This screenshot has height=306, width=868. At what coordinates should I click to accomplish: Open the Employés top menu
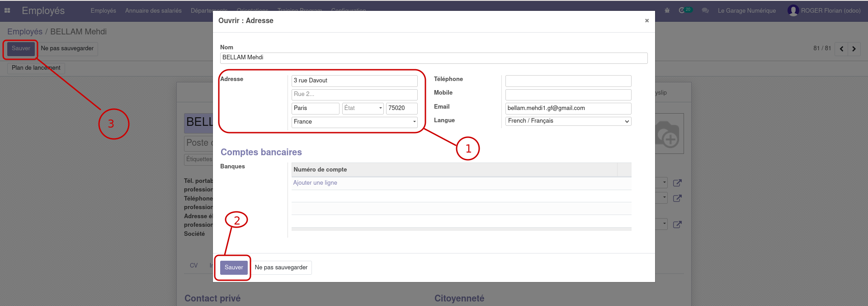point(103,10)
